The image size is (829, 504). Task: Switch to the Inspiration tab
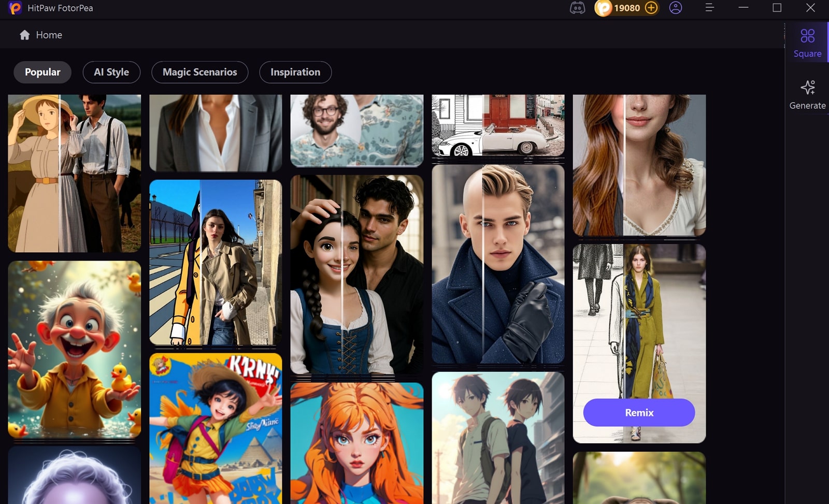(295, 72)
